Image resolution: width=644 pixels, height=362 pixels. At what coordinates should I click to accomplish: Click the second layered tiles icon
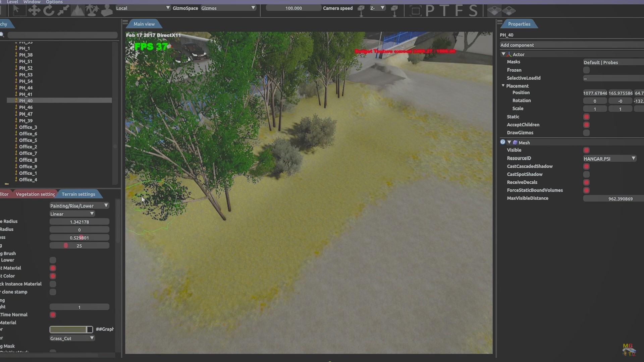(x=509, y=11)
